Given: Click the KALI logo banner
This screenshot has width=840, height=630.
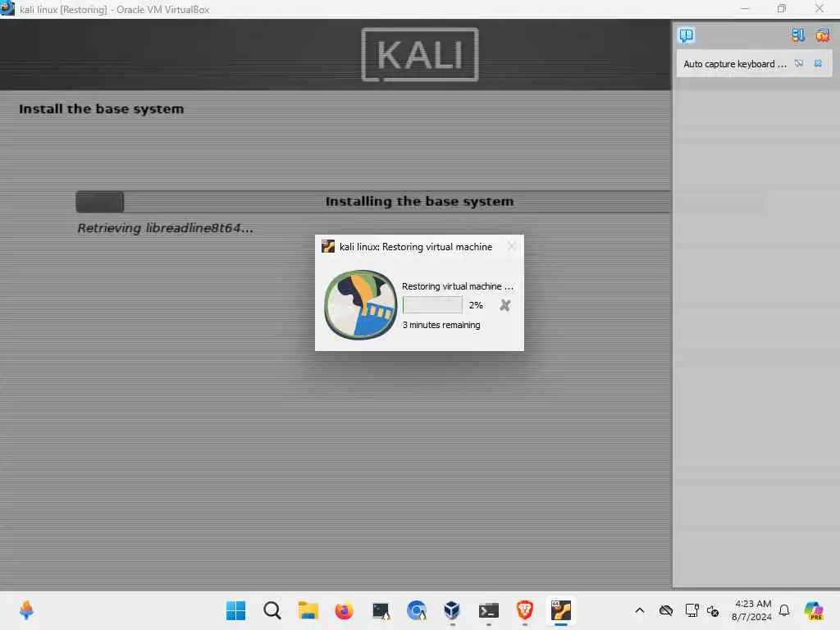Looking at the screenshot, I should (420, 55).
